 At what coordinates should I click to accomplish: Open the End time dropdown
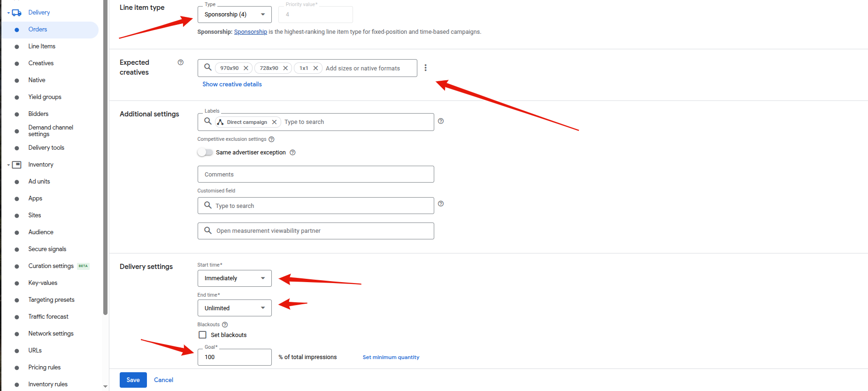[x=234, y=308]
